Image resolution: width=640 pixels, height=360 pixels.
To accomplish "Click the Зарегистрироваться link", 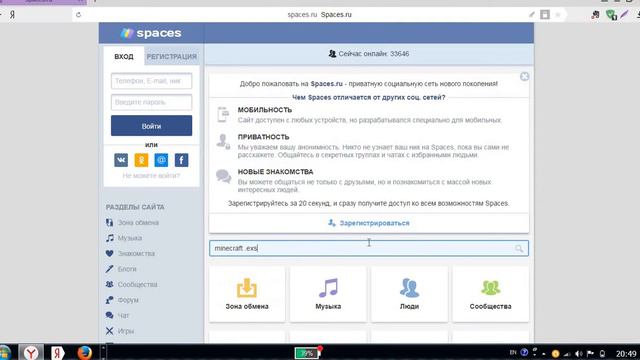I will [x=369, y=223].
